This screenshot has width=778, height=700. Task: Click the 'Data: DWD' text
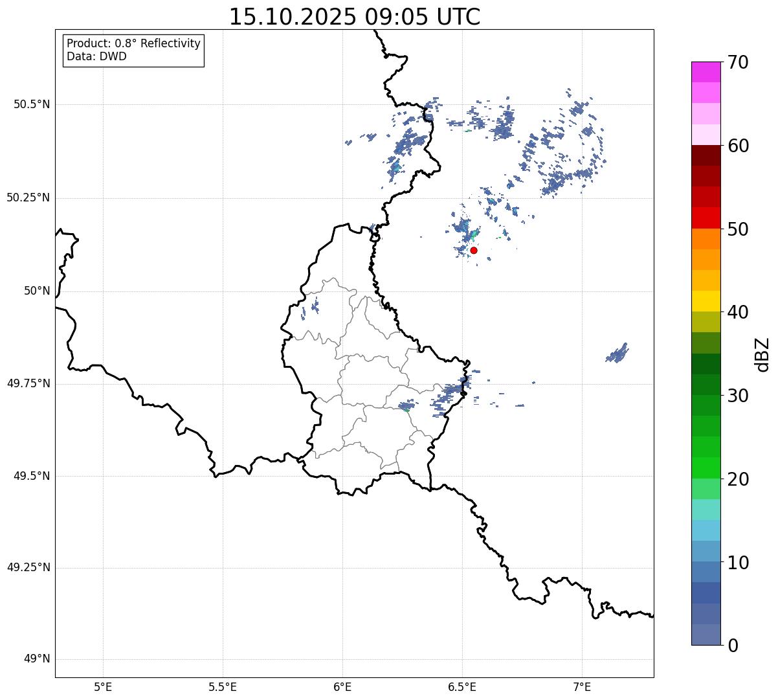96,56
